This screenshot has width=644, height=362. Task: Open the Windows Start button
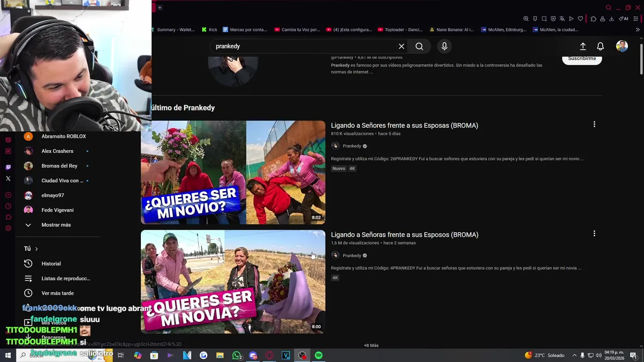pos(8,355)
